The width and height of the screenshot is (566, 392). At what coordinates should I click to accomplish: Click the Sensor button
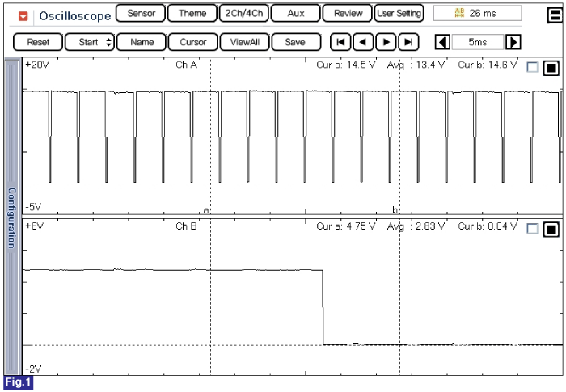coord(141,14)
